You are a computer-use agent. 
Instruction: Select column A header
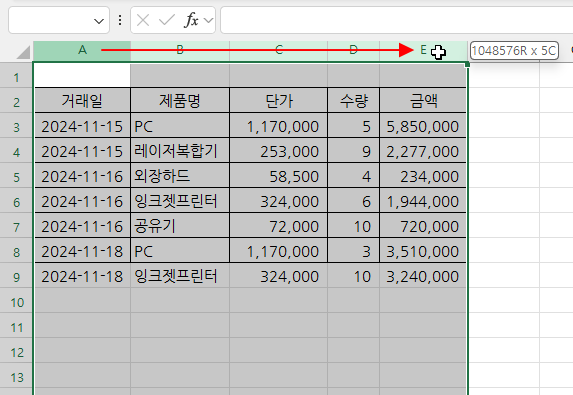(x=82, y=50)
